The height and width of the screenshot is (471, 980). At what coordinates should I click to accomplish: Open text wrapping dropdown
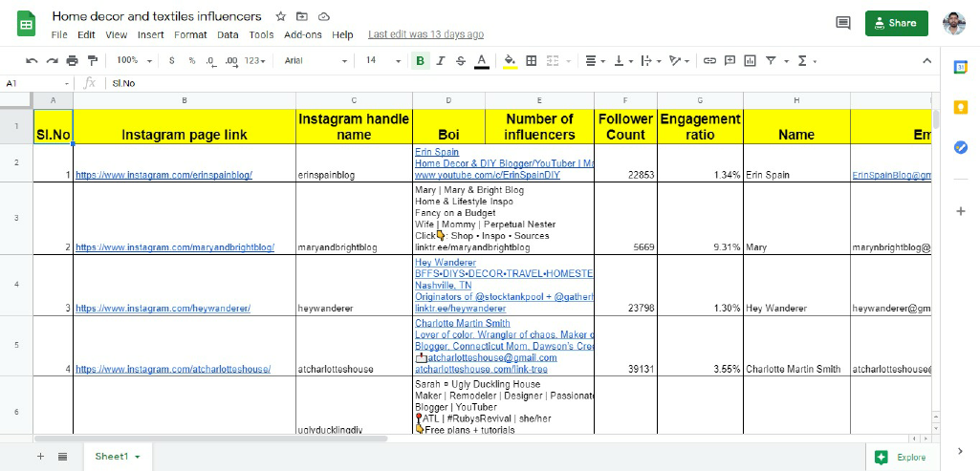651,60
